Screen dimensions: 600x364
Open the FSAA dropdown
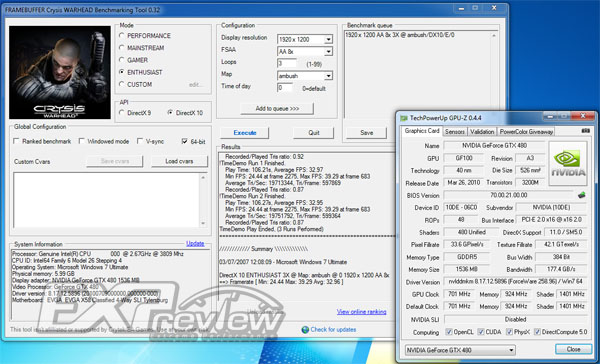[328, 52]
